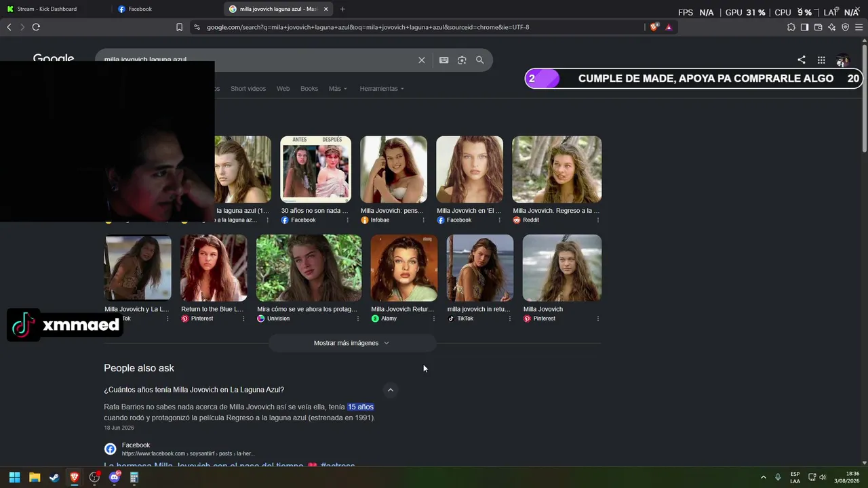Open the Infobae Milla Jovovich image

(x=393, y=169)
